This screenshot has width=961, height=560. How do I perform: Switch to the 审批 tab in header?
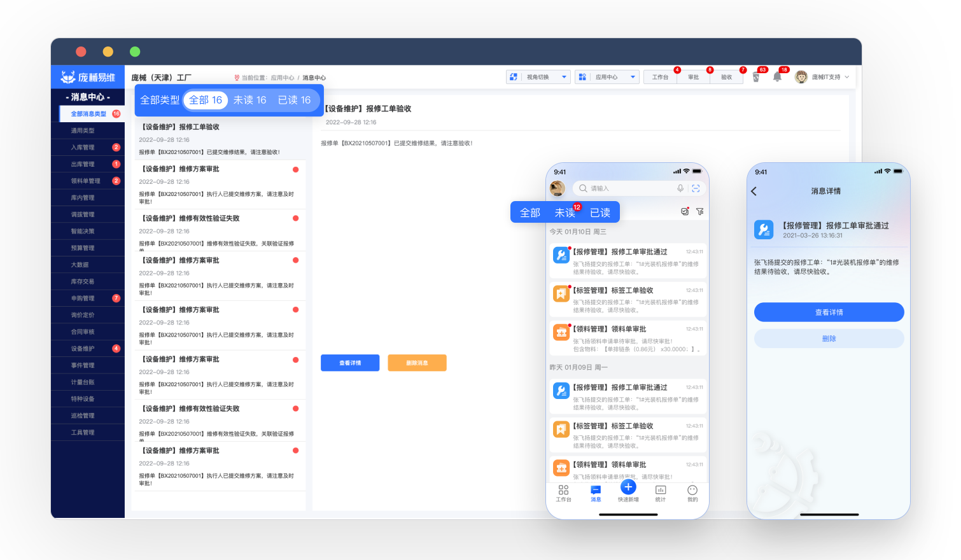693,77
